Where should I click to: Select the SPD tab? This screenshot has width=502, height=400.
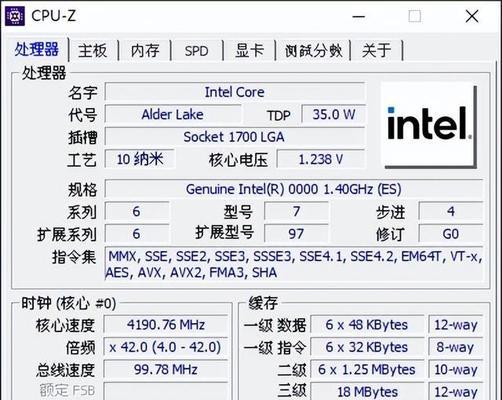(x=196, y=51)
